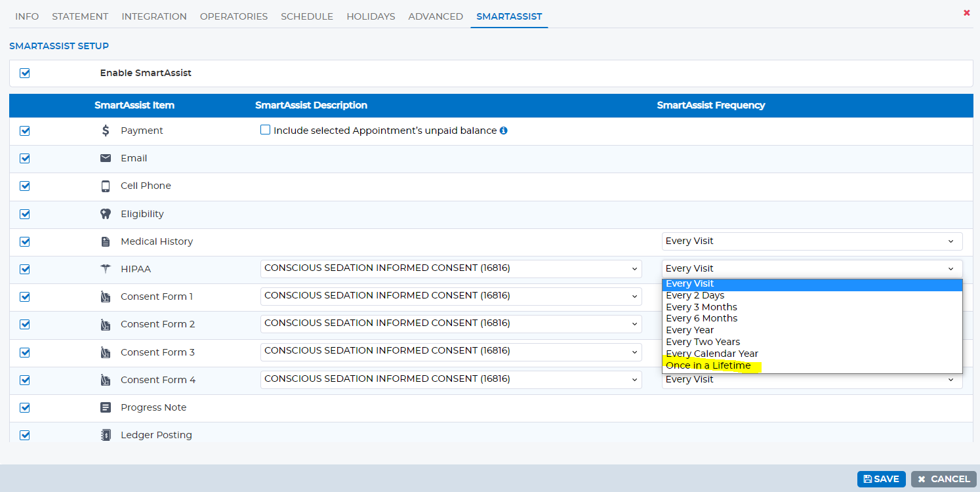Viewport: 980px width, 492px height.
Task: Uncheck the Cell Phone row checkbox
Action: tap(25, 186)
